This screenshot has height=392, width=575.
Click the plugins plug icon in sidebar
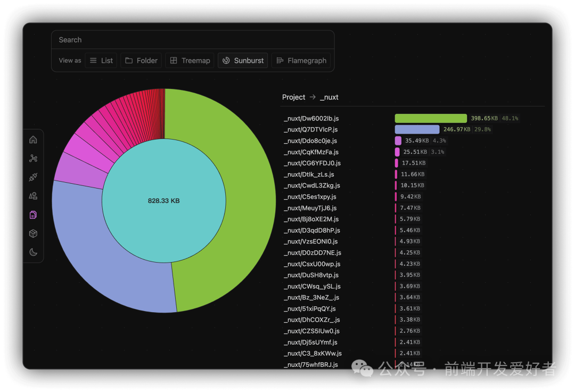point(33,177)
